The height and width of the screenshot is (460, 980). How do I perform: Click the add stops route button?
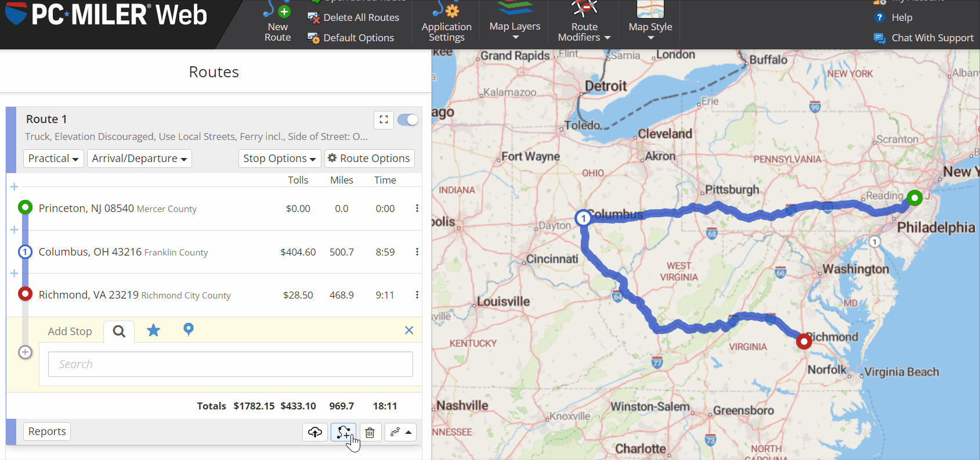(x=343, y=432)
